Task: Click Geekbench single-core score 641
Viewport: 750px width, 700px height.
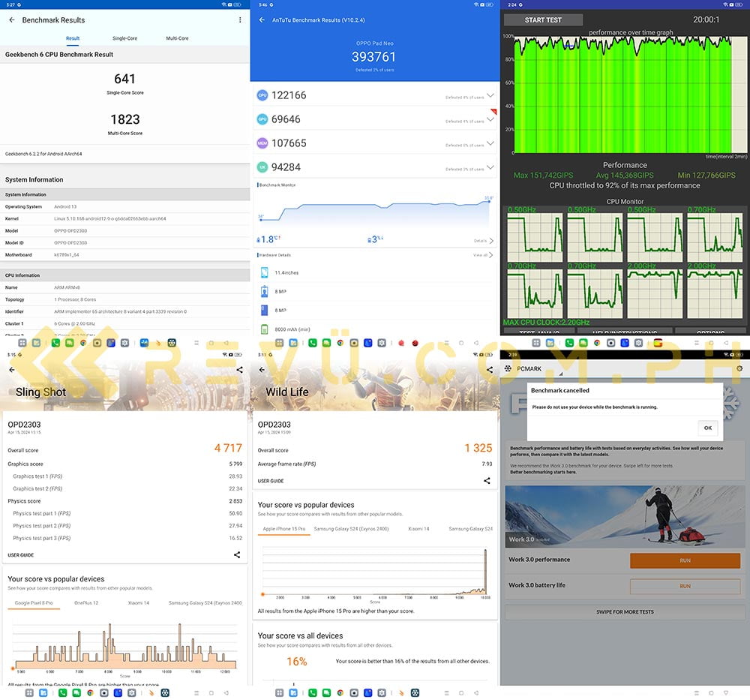Action: click(x=124, y=79)
